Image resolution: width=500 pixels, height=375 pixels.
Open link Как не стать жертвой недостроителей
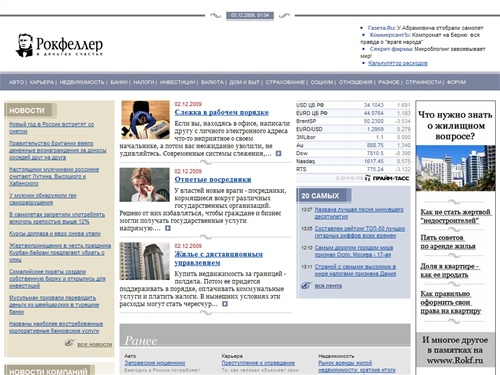[455, 216]
